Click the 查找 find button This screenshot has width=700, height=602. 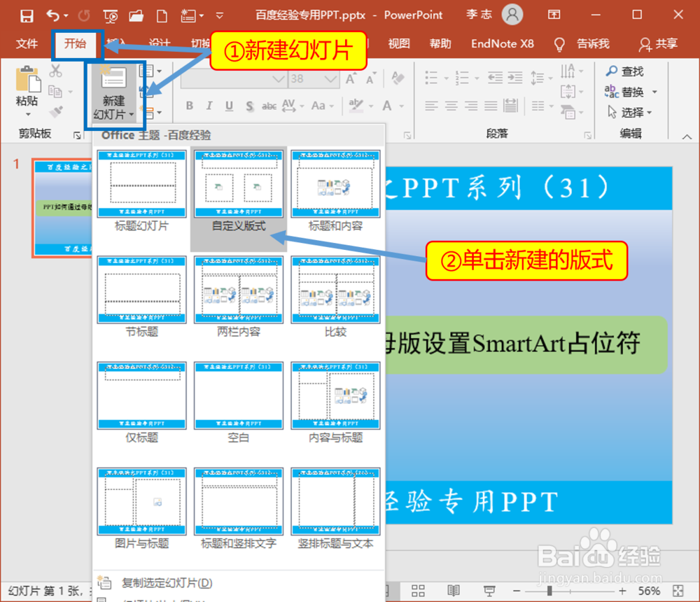[624, 71]
